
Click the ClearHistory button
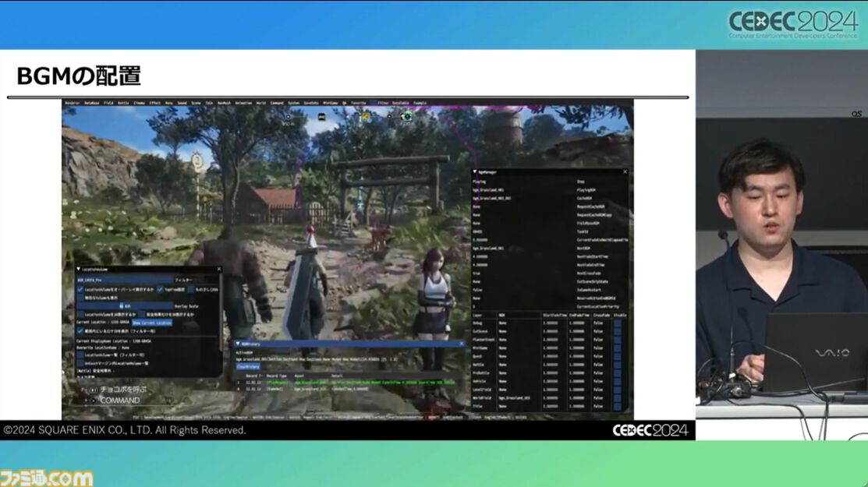pos(248,366)
